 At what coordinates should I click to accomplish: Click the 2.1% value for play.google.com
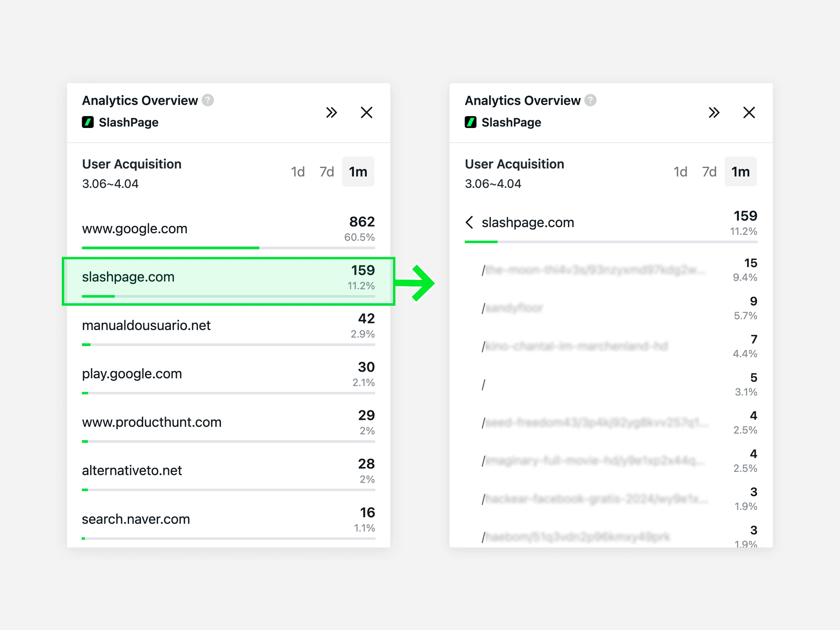[363, 382]
